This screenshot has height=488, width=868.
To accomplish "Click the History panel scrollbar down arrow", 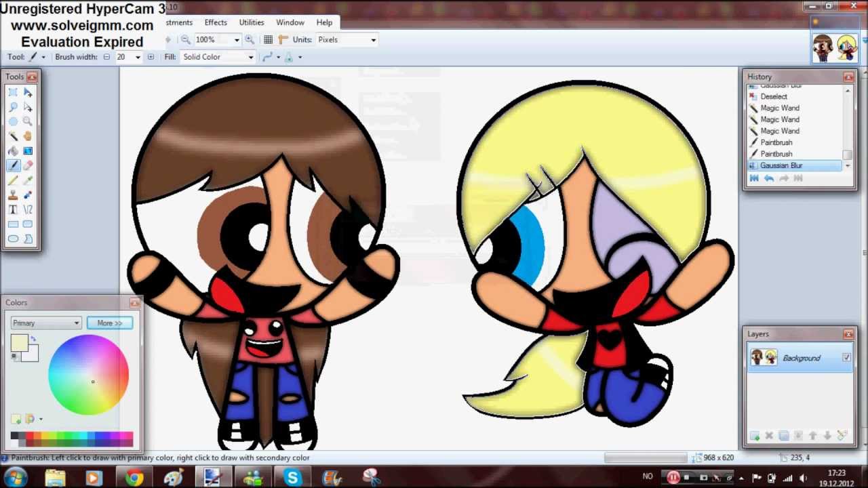I will (847, 165).
